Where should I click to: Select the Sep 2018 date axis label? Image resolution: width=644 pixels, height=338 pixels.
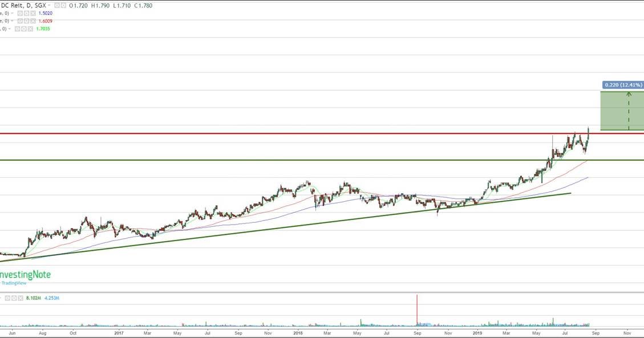pos(417,332)
